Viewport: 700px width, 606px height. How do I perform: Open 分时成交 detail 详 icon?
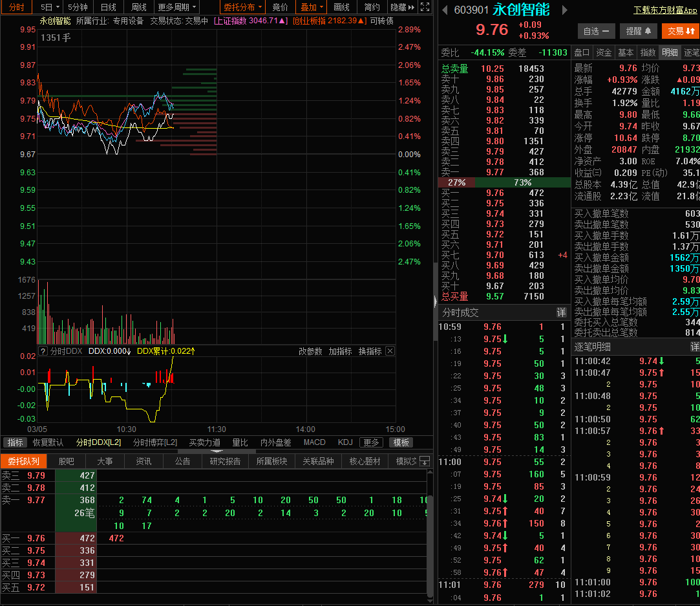click(x=561, y=312)
